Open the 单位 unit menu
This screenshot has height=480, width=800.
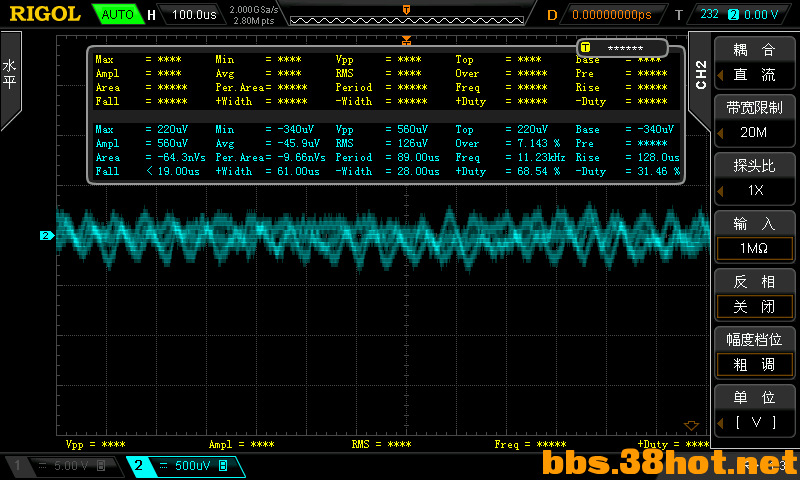tap(754, 397)
